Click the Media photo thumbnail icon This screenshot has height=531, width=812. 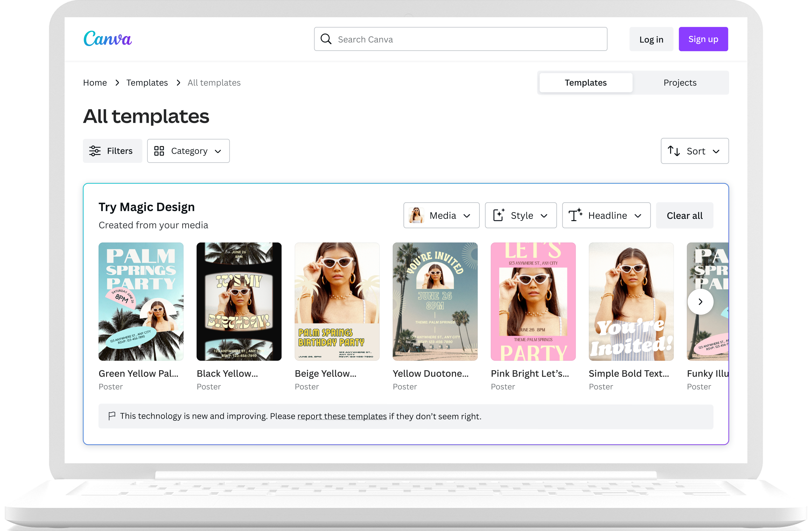pyautogui.click(x=416, y=215)
